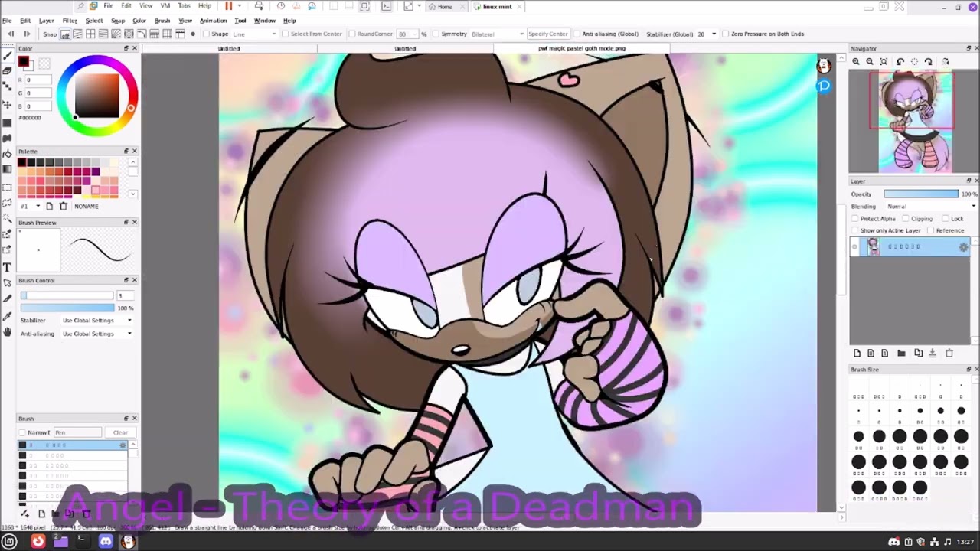Open the layer settings gear
This screenshot has height=551, width=980.
pyautogui.click(x=963, y=246)
